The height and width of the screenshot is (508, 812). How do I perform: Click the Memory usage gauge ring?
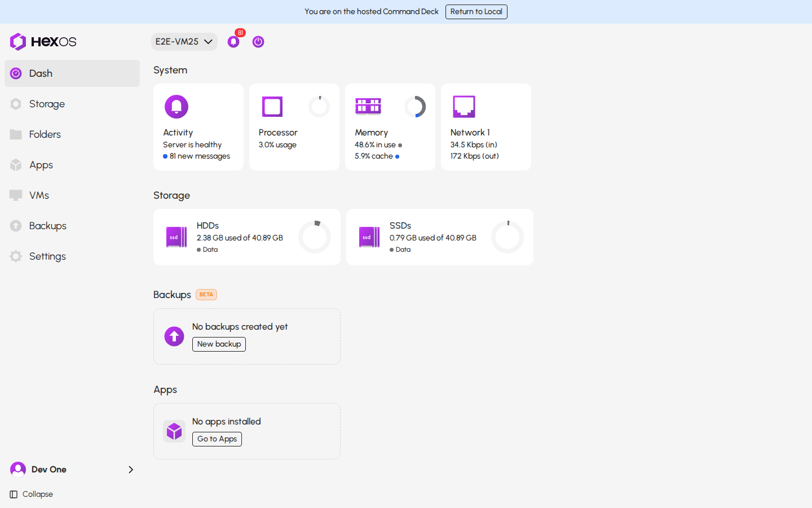[415, 107]
